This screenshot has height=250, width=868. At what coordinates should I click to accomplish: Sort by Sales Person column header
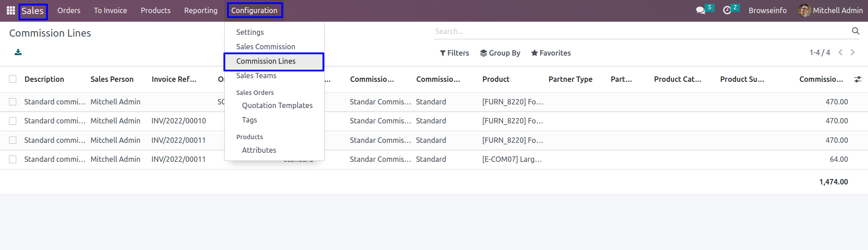tap(112, 79)
